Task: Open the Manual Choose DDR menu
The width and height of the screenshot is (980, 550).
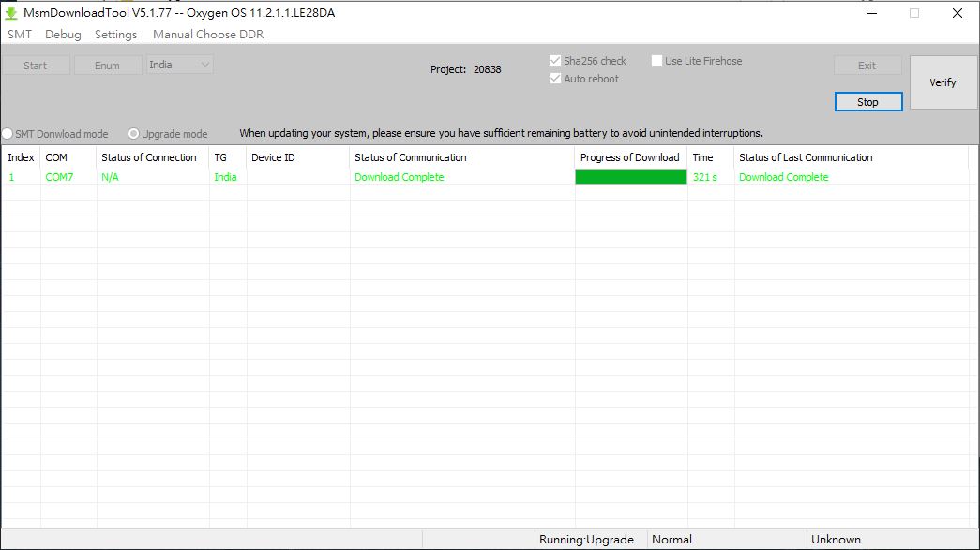Action: (x=208, y=35)
